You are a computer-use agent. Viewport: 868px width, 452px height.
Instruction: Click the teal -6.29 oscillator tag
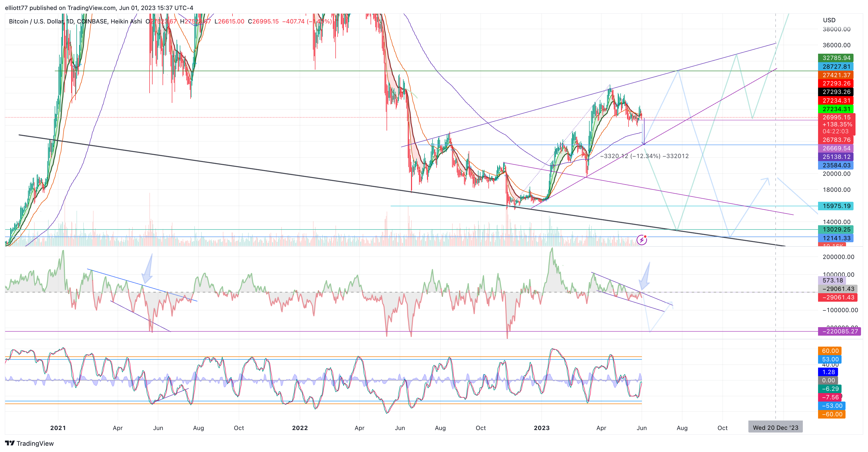pyautogui.click(x=830, y=389)
